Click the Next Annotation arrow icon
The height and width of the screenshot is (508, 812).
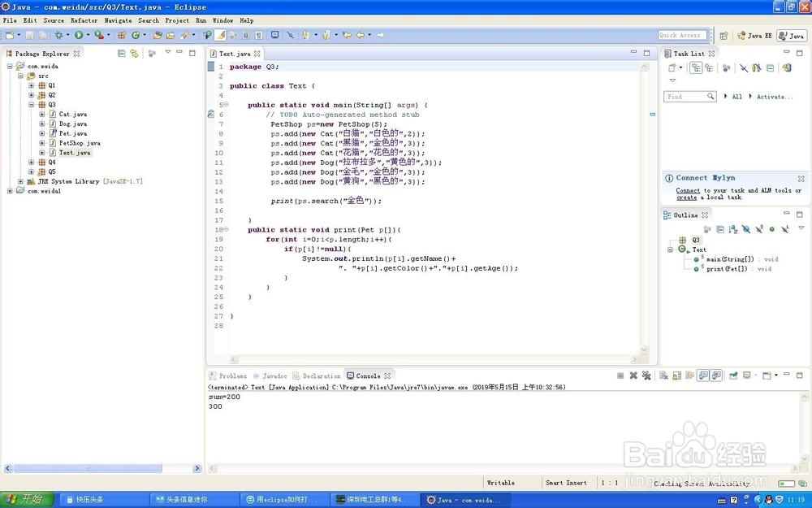pyautogui.click(x=305, y=35)
